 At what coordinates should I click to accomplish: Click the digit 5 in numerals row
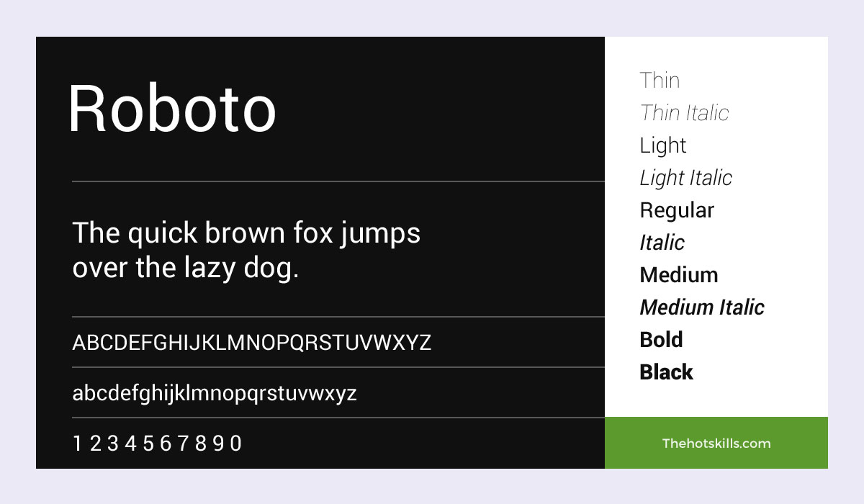(x=148, y=444)
